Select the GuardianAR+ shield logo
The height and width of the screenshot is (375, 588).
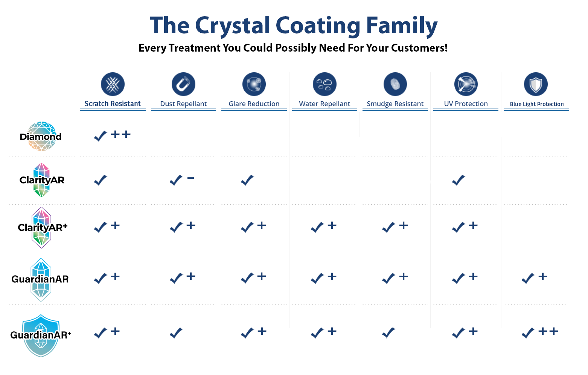pos(41,335)
